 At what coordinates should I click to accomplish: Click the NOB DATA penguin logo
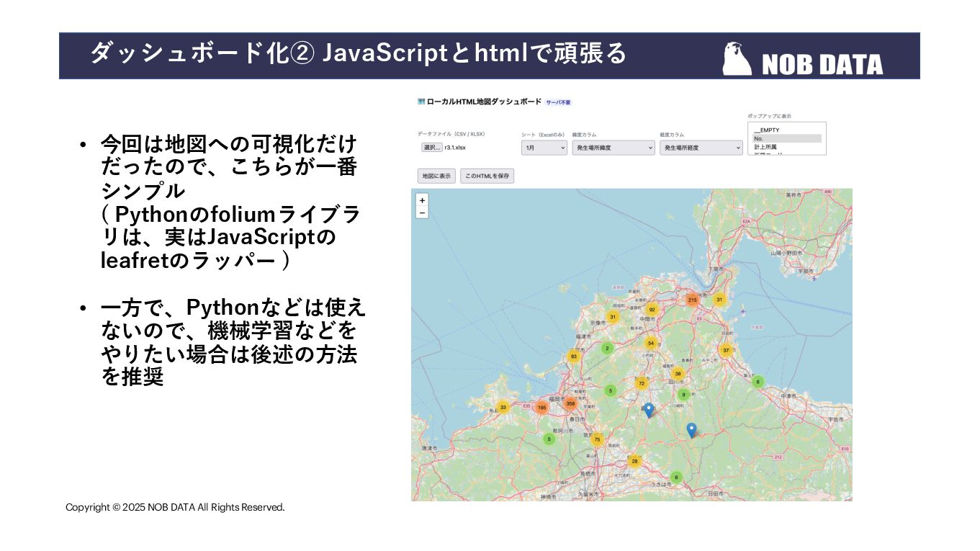[x=737, y=59]
